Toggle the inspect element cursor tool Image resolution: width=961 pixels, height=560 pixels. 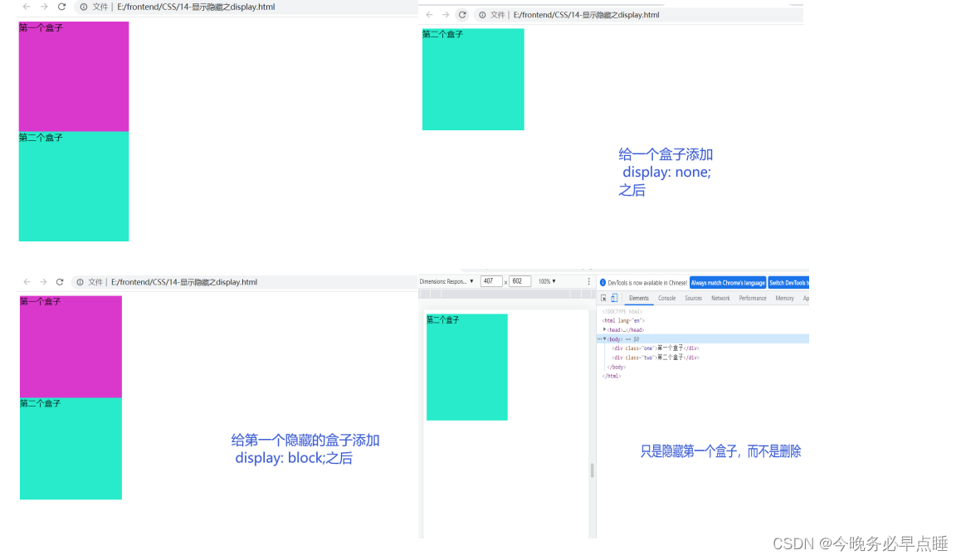[603, 298]
